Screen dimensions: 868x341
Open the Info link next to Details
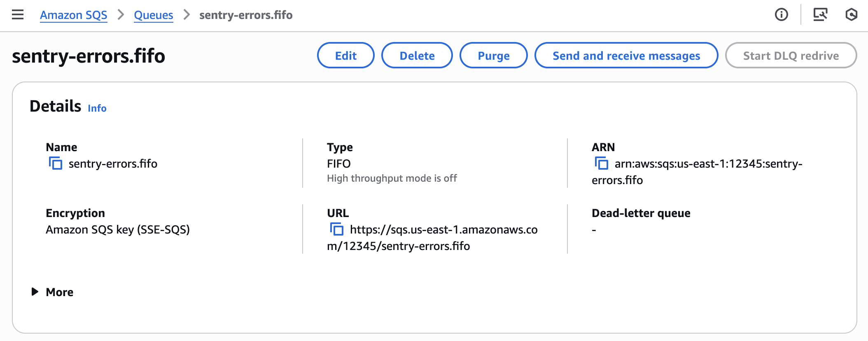pyautogui.click(x=97, y=108)
